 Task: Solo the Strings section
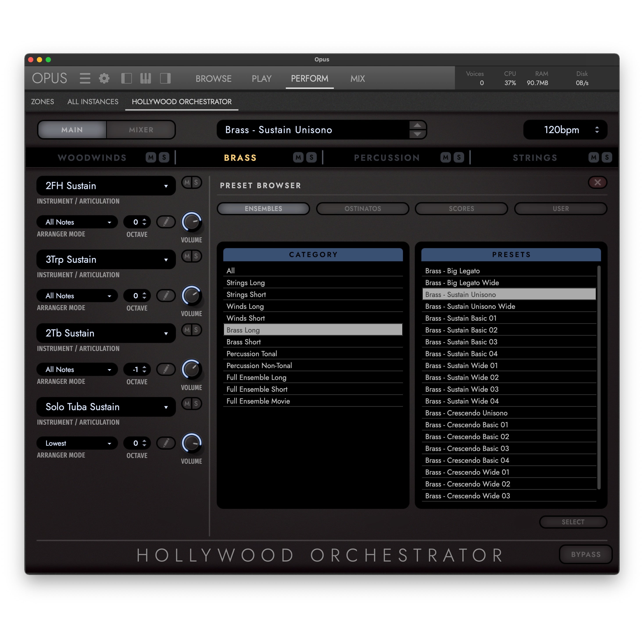(607, 157)
